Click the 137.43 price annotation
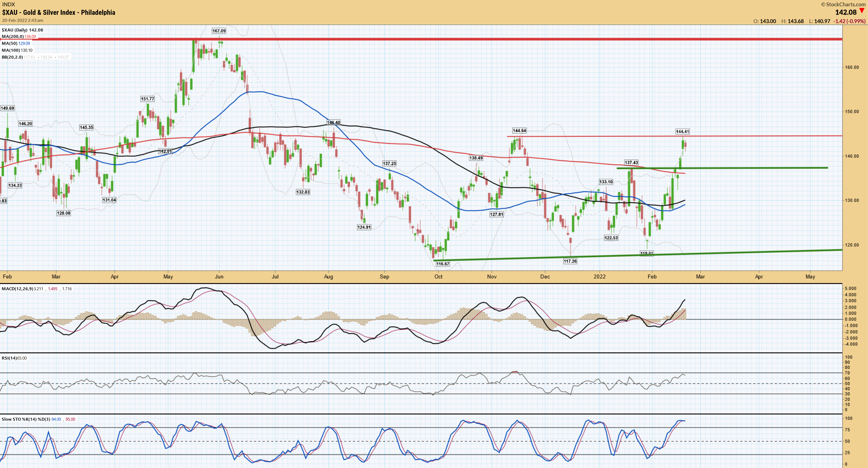Image resolution: width=868 pixels, height=468 pixels. 631,163
